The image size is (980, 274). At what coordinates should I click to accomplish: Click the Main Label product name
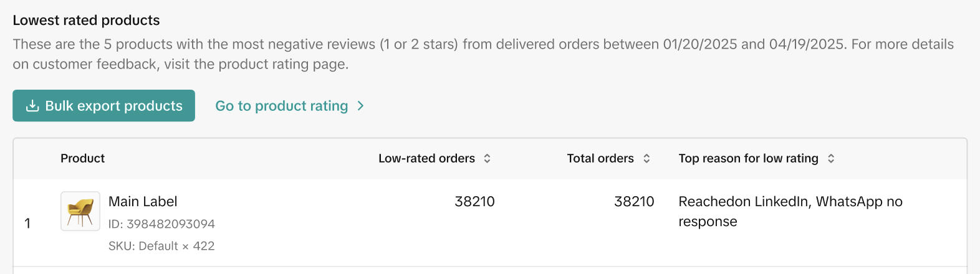coord(143,201)
